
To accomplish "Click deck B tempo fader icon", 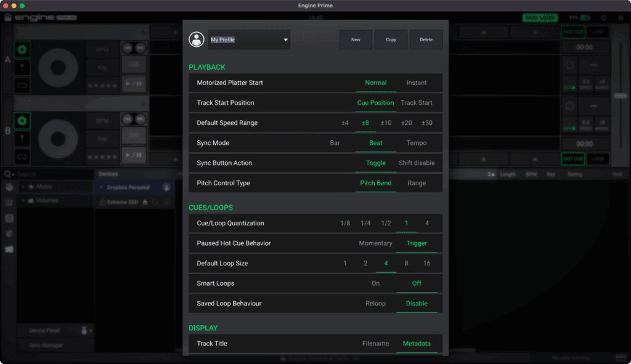I will point(22,139).
